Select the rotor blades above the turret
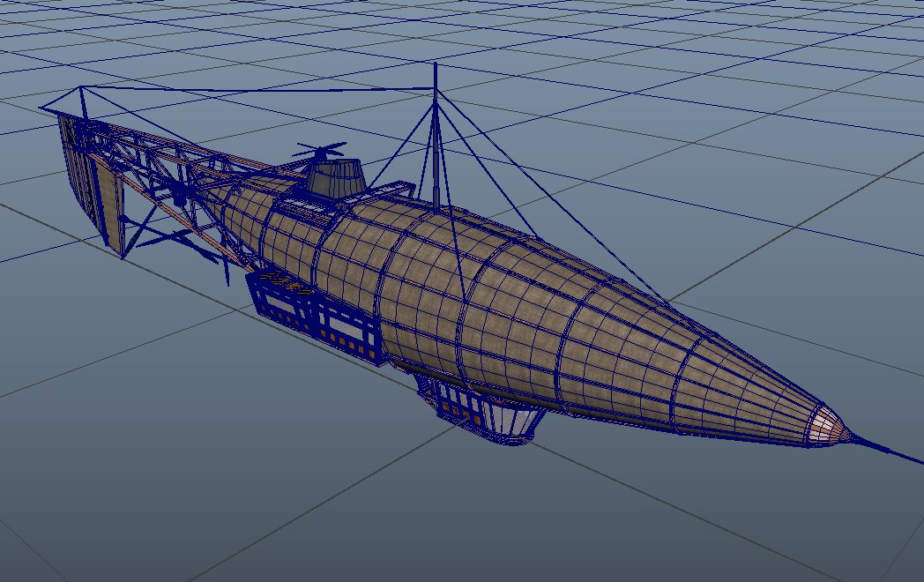 click(319, 150)
